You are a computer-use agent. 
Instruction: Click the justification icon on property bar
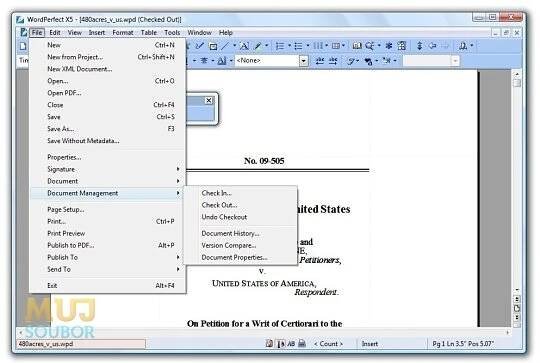pos(204,61)
